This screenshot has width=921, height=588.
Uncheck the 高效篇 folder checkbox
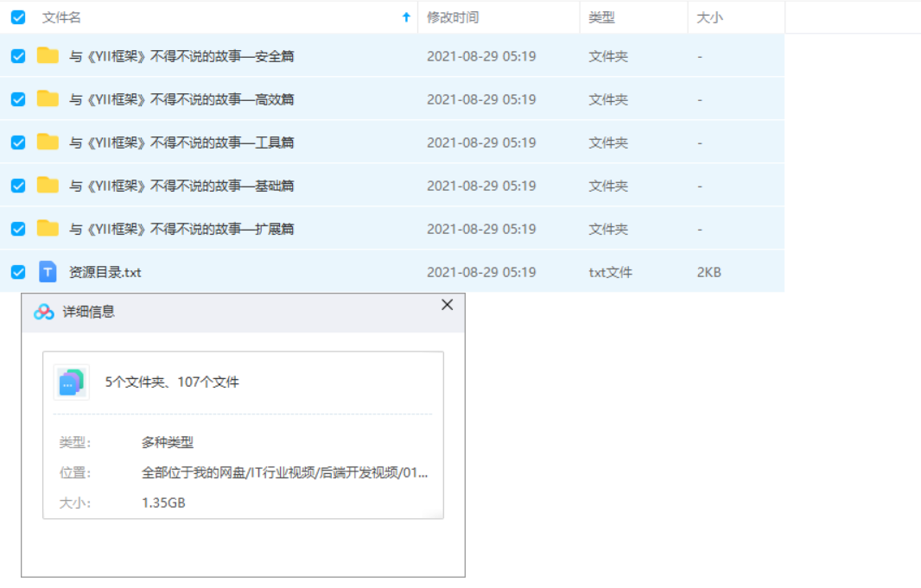pos(18,99)
